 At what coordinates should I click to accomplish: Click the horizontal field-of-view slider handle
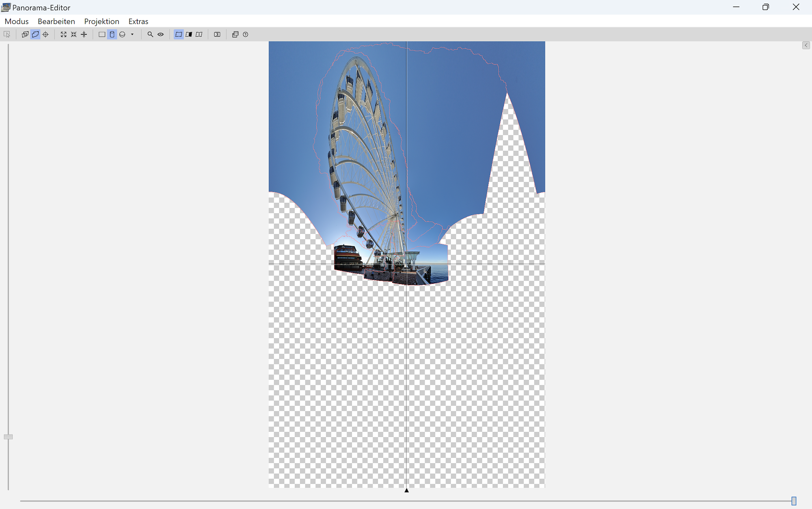coord(794,501)
